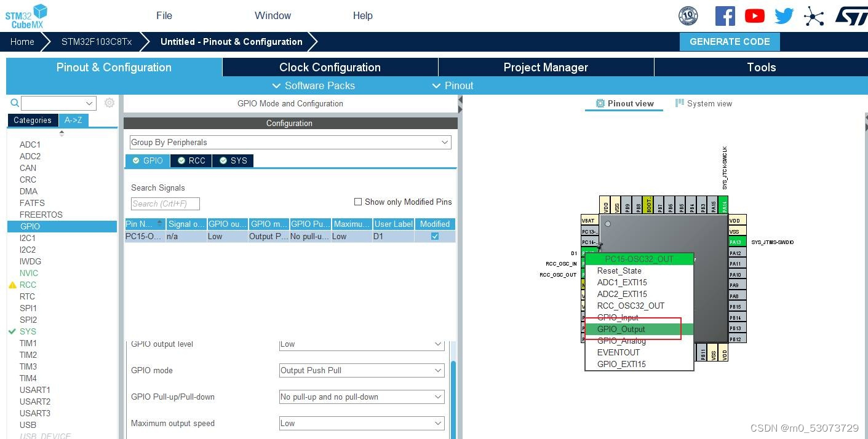Click Untitled - Pinout & Configuration breadcrumb
Screen dimensions: 868x439
231,42
